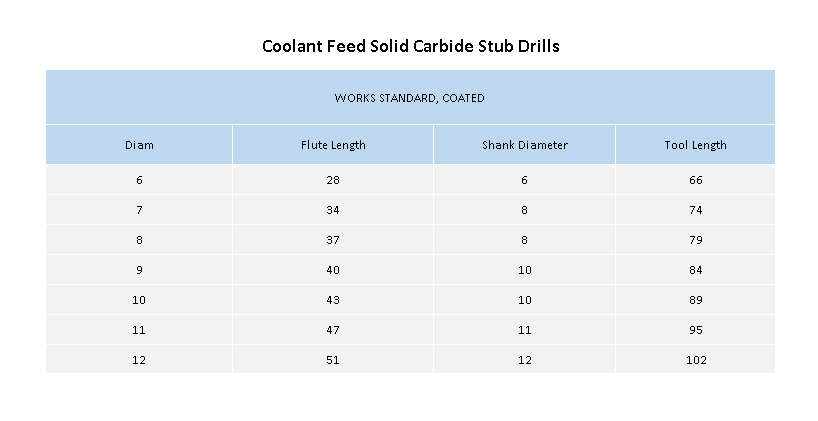Click flute length value 40
This screenshot has height=421, width=818.
click(x=333, y=270)
